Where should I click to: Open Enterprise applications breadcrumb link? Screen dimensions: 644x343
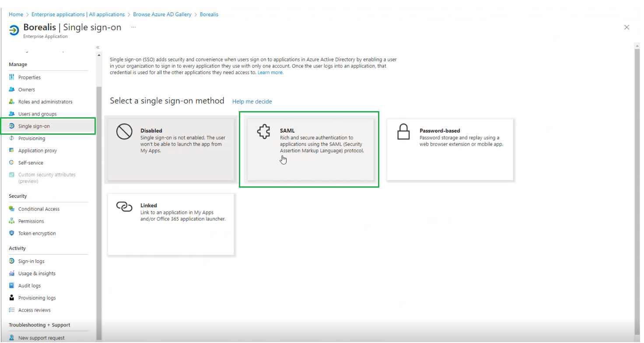pos(78,14)
